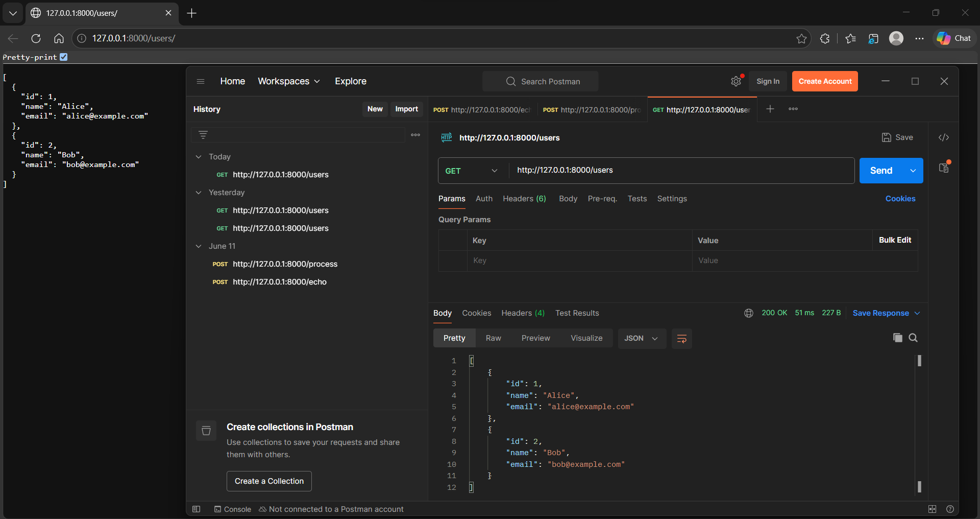Image resolution: width=980 pixels, height=519 pixels.
Task: Open the request Settings tab
Action: click(x=672, y=199)
